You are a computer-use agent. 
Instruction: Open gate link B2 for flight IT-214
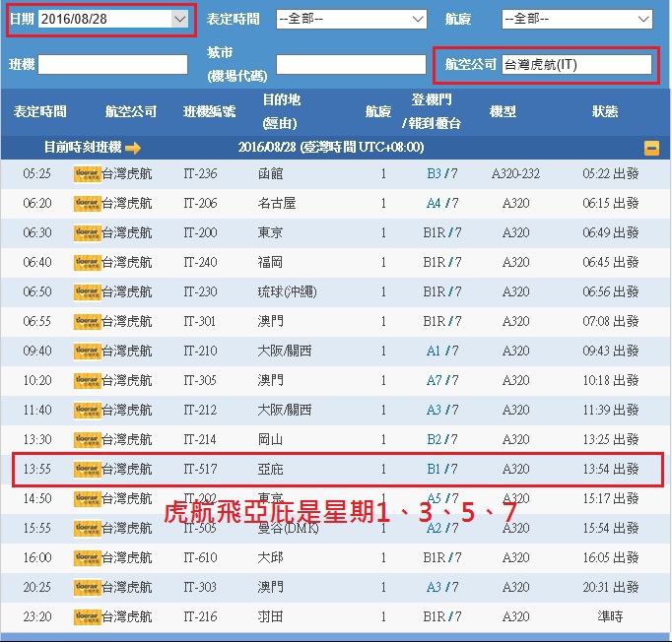click(x=434, y=440)
